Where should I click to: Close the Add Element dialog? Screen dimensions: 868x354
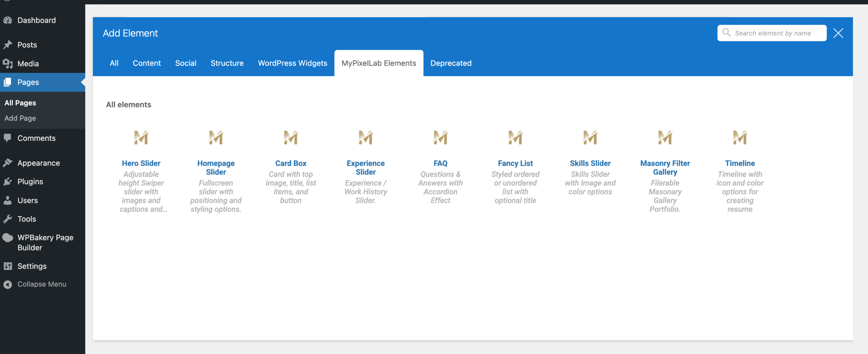[x=838, y=33]
